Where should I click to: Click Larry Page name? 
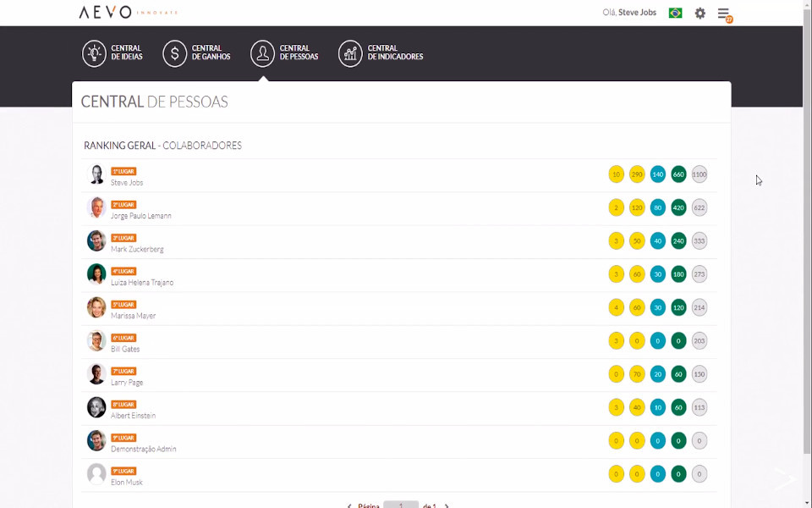coord(127,382)
